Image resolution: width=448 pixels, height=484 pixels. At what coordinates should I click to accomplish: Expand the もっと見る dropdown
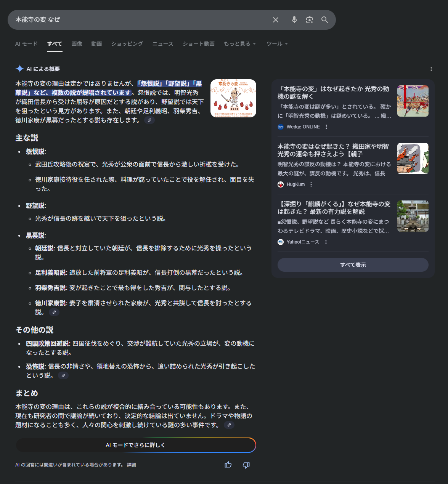tap(239, 44)
